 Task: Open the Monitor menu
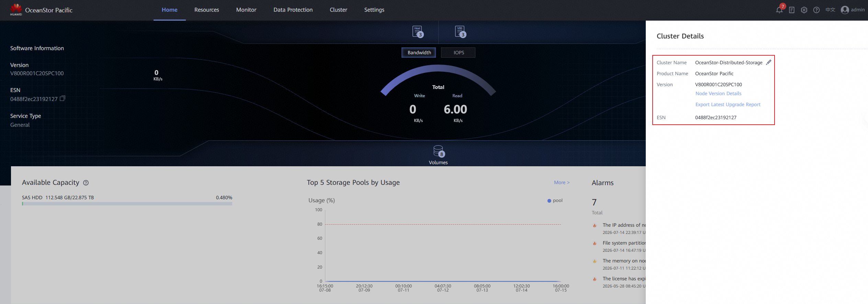[246, 10]
